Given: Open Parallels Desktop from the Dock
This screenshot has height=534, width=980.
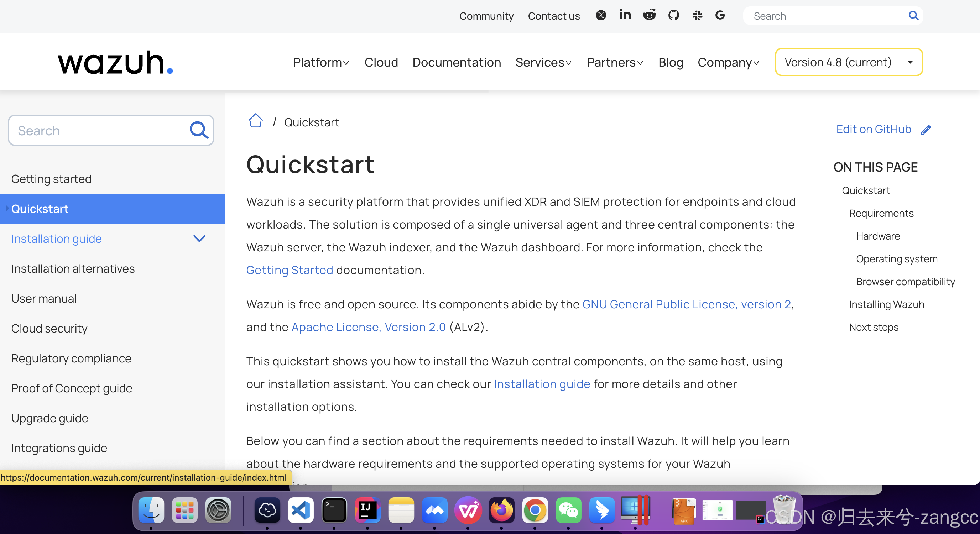Looking at the screenshot, I should [635, 510].
